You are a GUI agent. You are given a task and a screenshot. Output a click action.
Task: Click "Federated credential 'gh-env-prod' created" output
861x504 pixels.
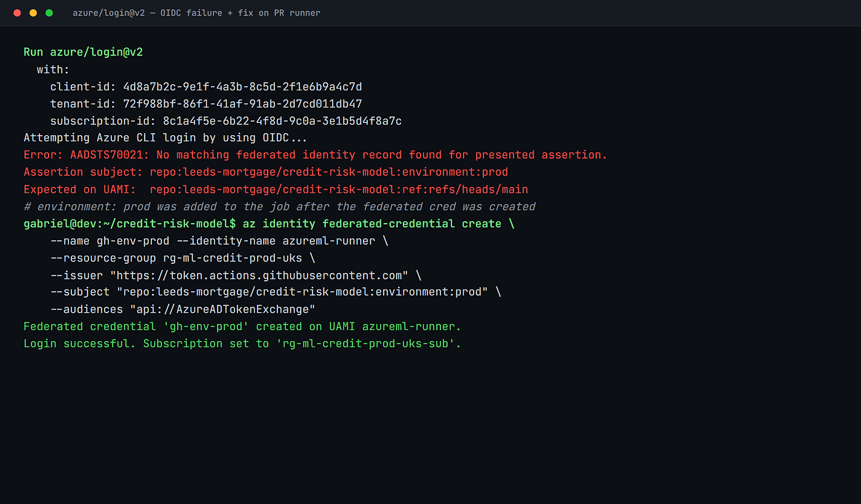pyautogui.click(x=242, y=326)
